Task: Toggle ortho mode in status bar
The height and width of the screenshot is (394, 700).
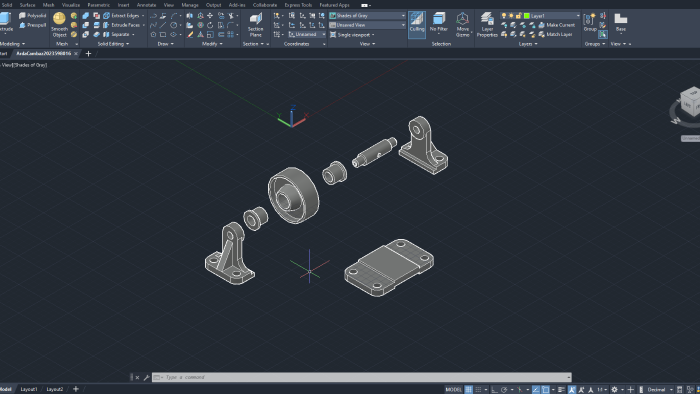Action: (x=494, y=390)
